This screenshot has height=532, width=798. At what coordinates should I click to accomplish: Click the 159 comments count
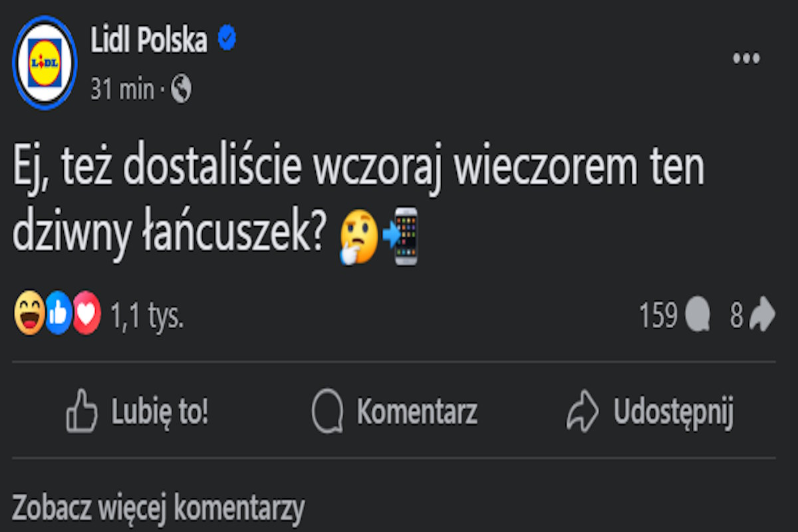coord(658,316)
